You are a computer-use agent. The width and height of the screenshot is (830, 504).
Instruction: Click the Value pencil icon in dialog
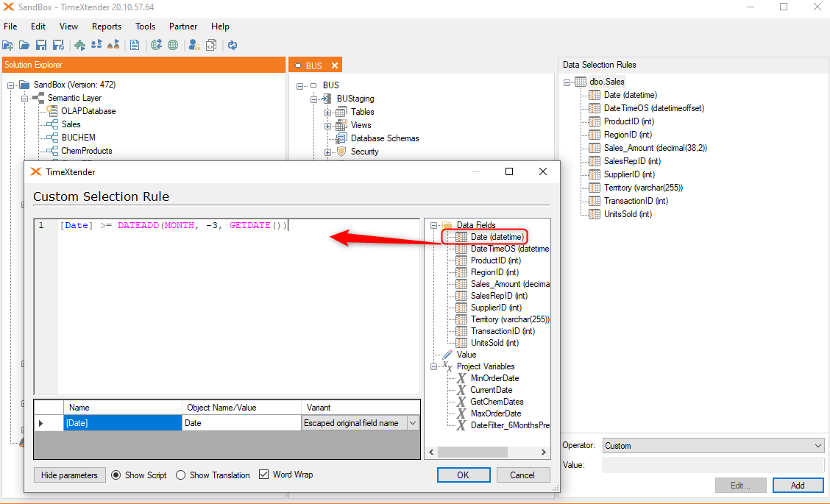point(447,354)
